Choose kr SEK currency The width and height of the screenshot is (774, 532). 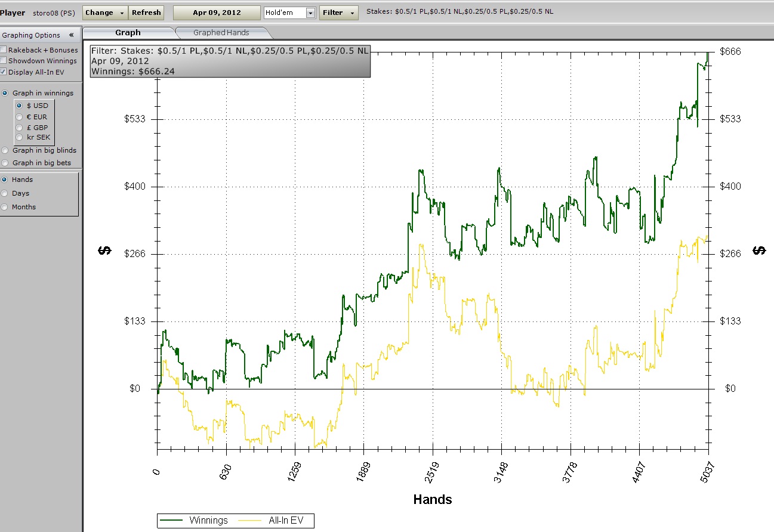(x=20, y=138)
